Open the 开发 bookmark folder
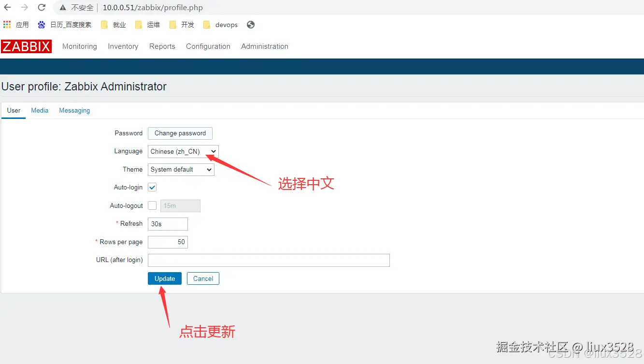This screenshot has height=364, width=644. tap(181, 24)
